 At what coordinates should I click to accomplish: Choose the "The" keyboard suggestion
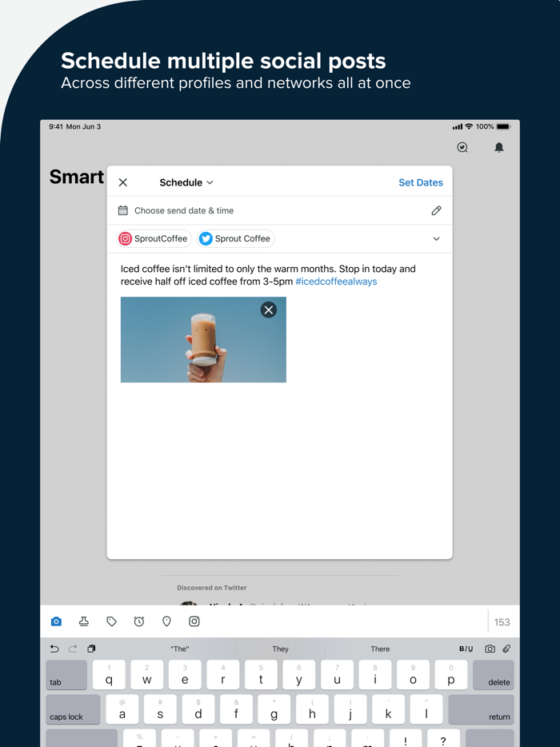pyautogui.click(x=180, y=649)
